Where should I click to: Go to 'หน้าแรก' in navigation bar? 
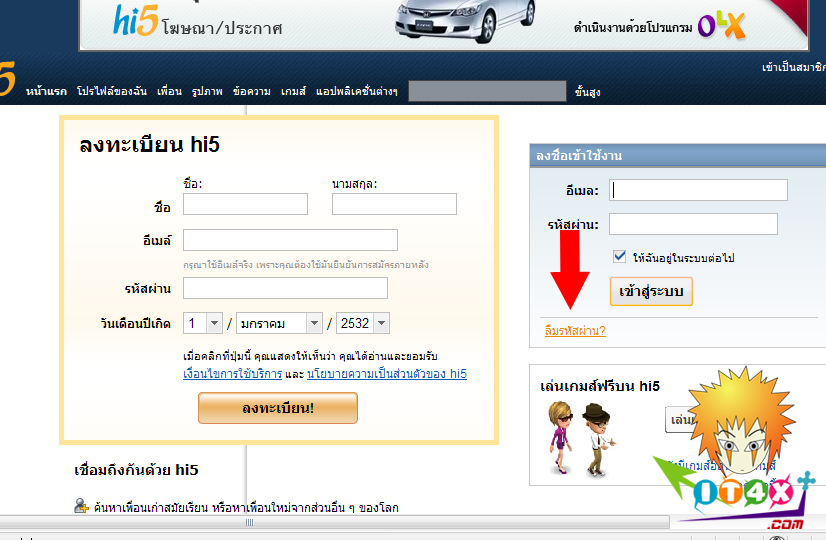click(46, 91)
